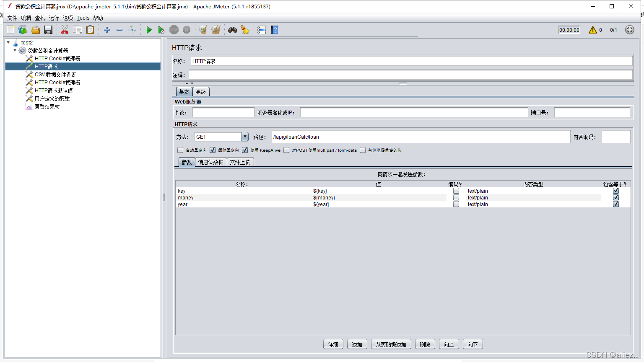Image resolution: width=644 pixels, height=362 pixels.
Task: Click the blue minus Collapse All icon
Action: [119, 30]
